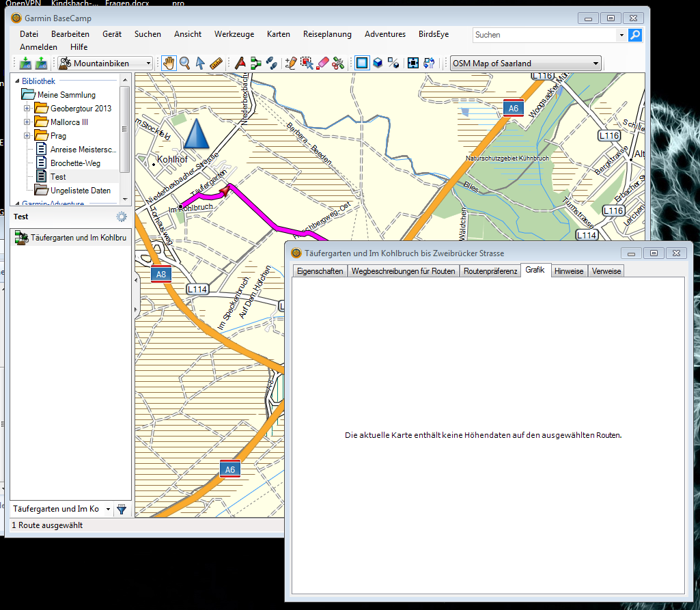Viewport: 700px width, 610px height.
Task: Click the Geobergtour 2013 folder icon
Action: pyautogui.click(x=42, y=108)
